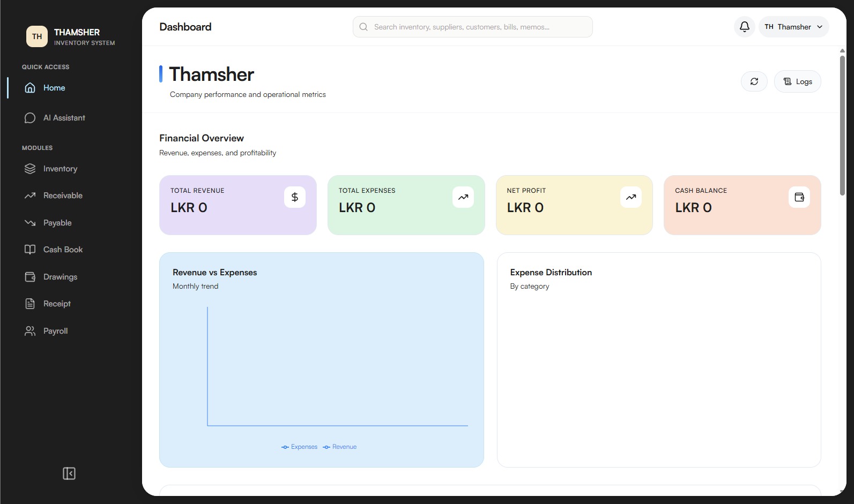Click the Dashboard page title
Viewport: 854px width, 504px height.
click(x=185, y=27)
